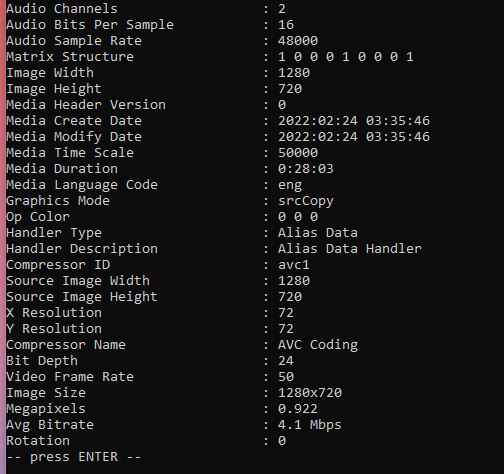Click the Audio Sample Rate value 48000
Viewport: 504px width, 474px height.
point(298,41)
